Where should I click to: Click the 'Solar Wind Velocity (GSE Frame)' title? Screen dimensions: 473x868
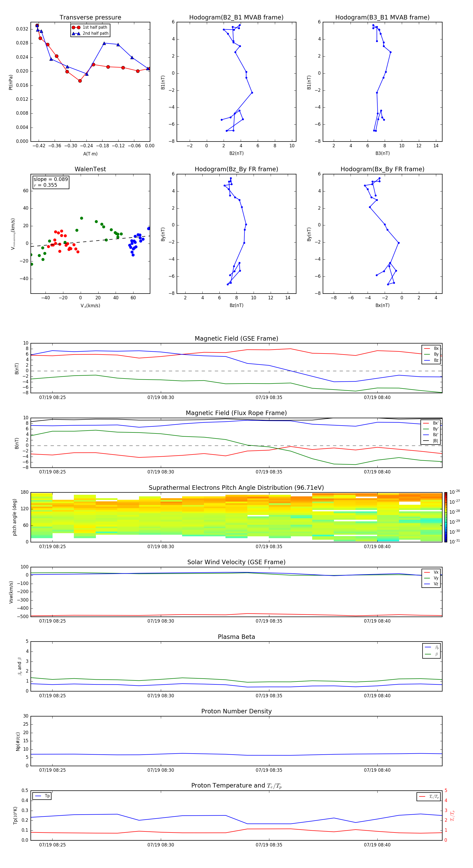[x=236, y=562]
